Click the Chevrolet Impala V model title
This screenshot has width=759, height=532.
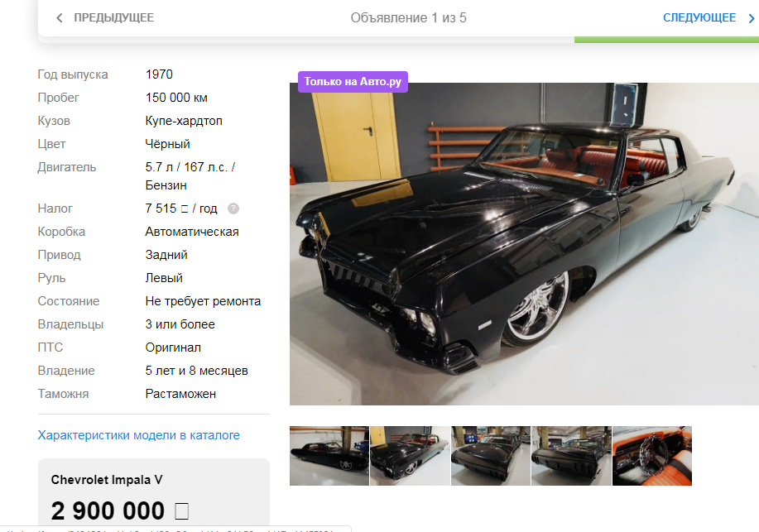[107, 480]
